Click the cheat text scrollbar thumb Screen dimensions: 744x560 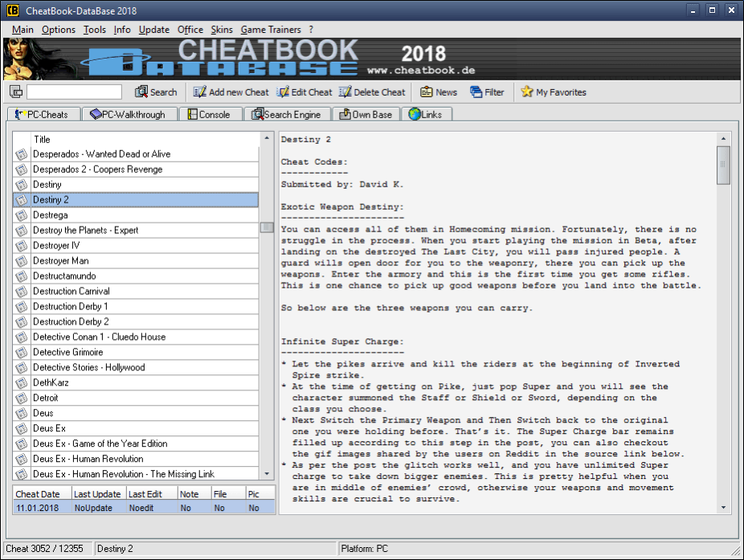point(723,166)
